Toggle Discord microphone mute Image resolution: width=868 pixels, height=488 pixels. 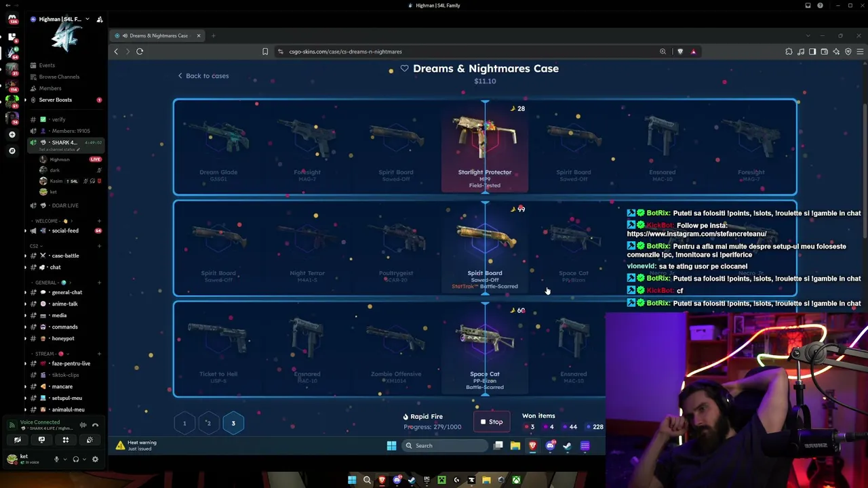click(56, 459)
